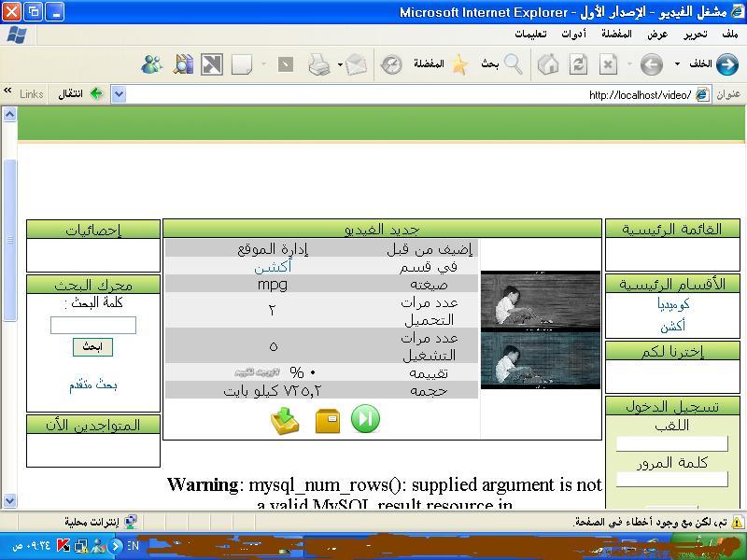Click the Home button in the browser toolbar
Image resolution: width=747 pixels, height=560 pixels.
pos(549,63)
